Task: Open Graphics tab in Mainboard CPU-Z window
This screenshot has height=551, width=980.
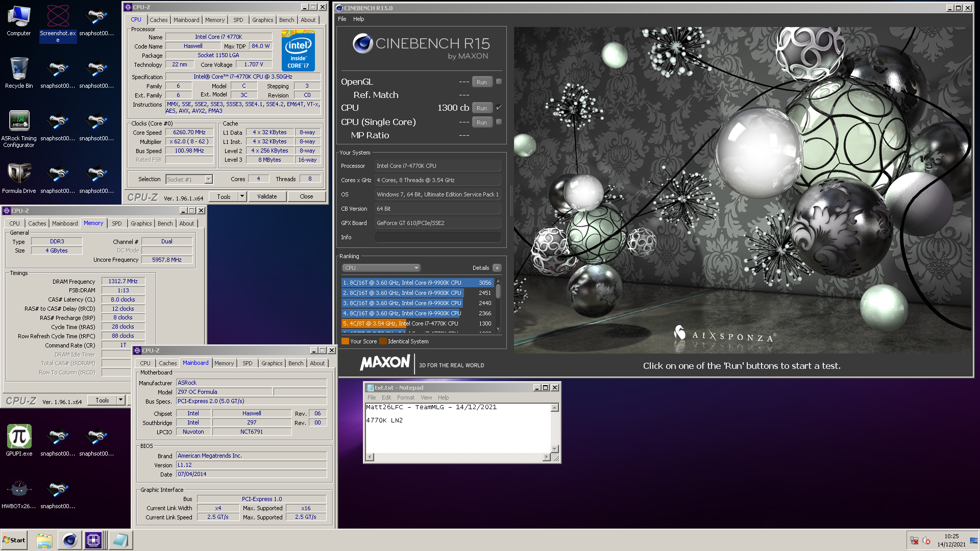Action: click(272, 363)
